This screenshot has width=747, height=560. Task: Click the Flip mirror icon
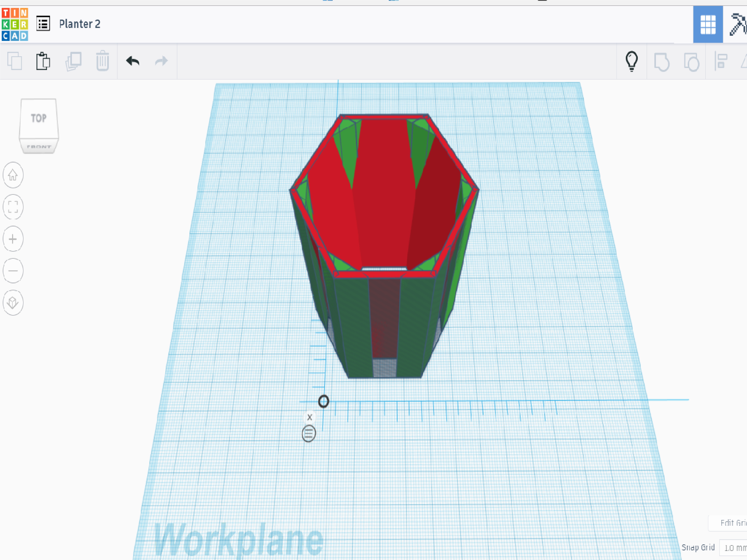(744, 62)
